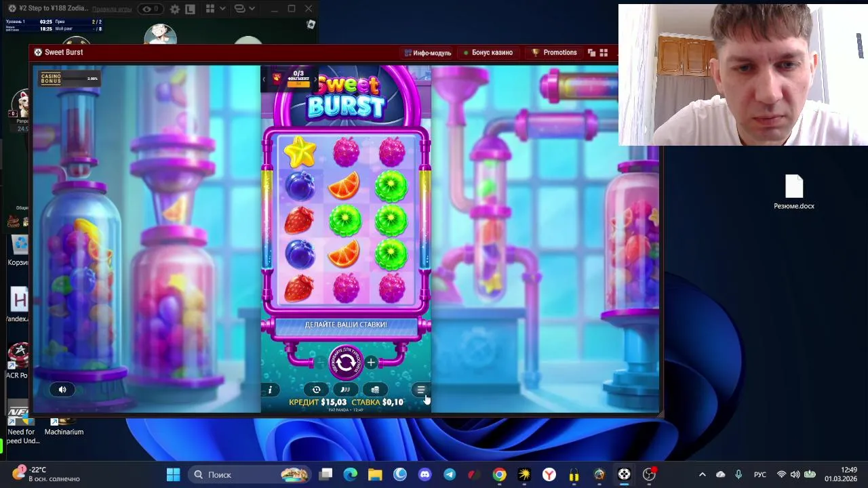Open the autoplay settings button

click(x=316, y=390)
